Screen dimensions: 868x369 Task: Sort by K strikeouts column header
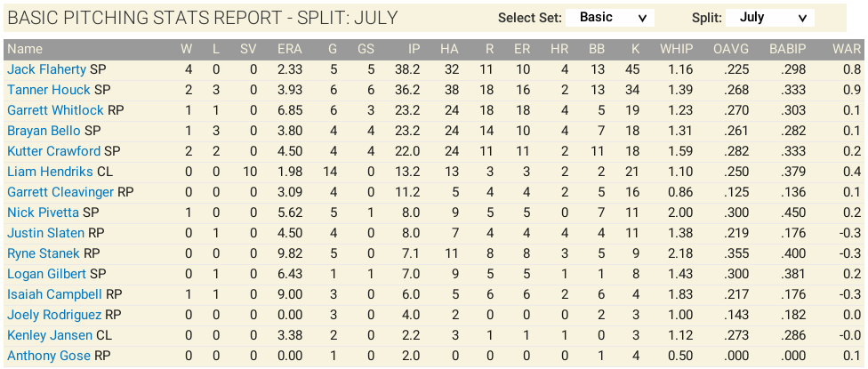tap(635, 49)
